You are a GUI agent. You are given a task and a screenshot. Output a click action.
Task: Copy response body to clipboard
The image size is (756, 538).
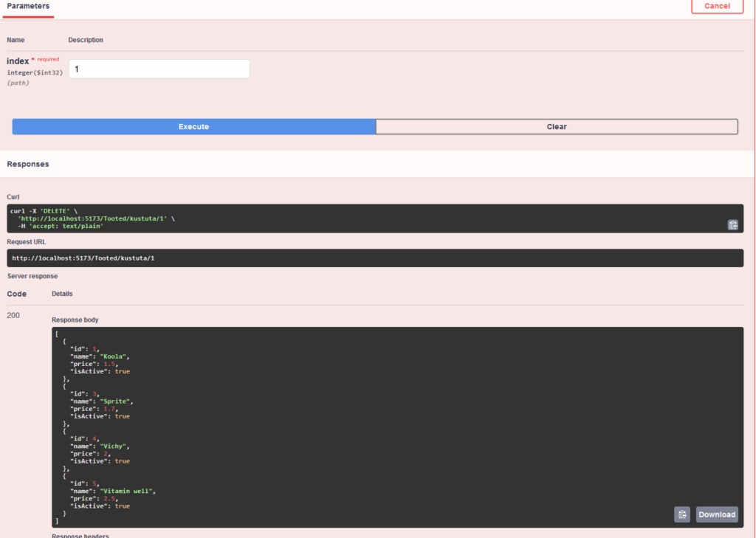click(x=681, y=514)
